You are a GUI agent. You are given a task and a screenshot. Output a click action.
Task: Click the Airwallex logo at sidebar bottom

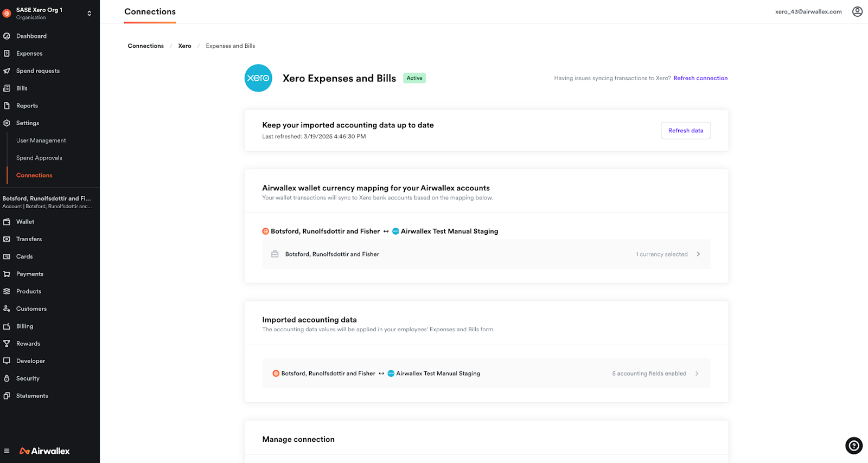(x=44, y=451)
